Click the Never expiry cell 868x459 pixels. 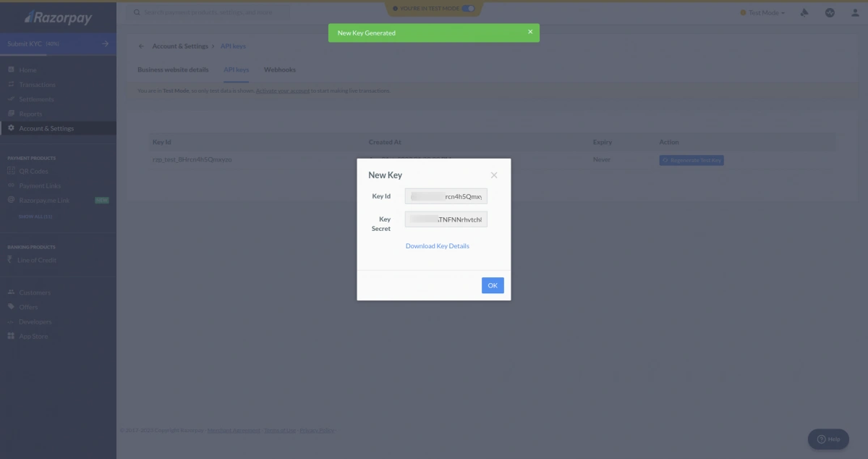coord(602,159)
